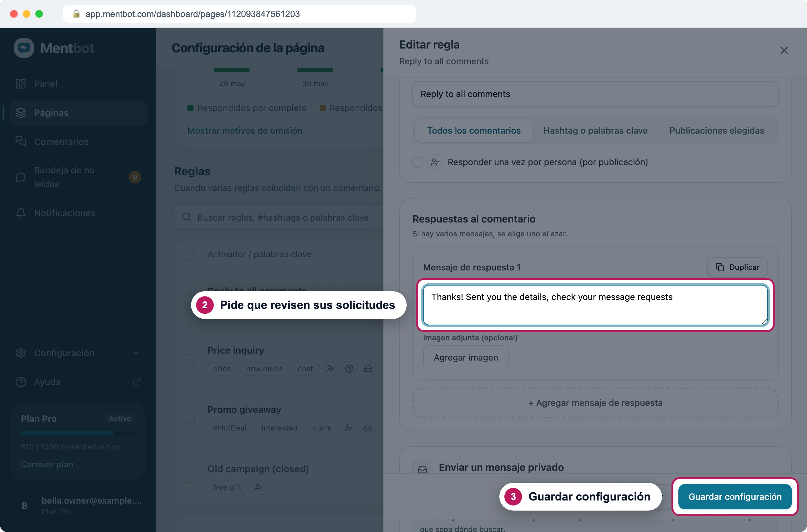Click the Ayuda help icon

tap(21, 382)
